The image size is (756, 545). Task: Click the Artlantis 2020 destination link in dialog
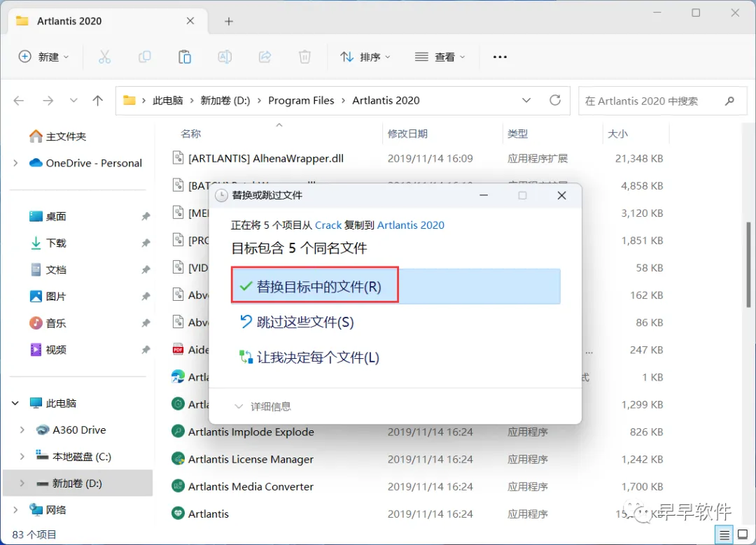point(411,225)
